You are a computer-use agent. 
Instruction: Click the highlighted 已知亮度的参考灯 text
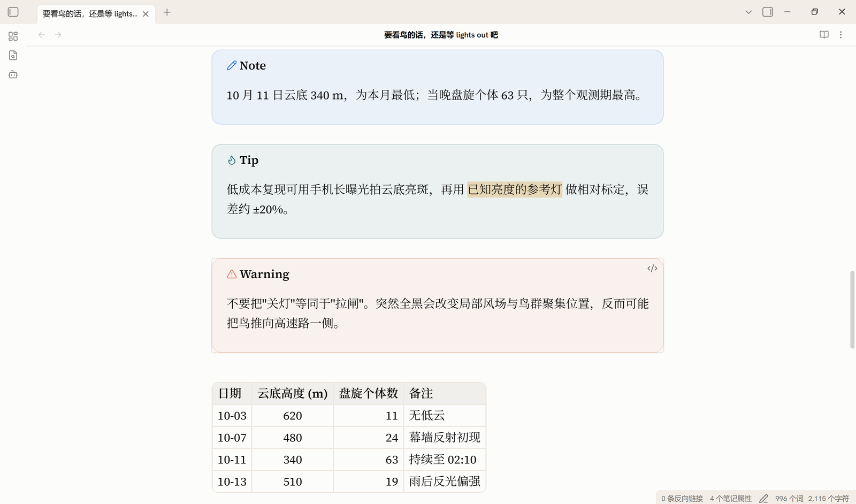pyautogui.click(x=515, y=189)
